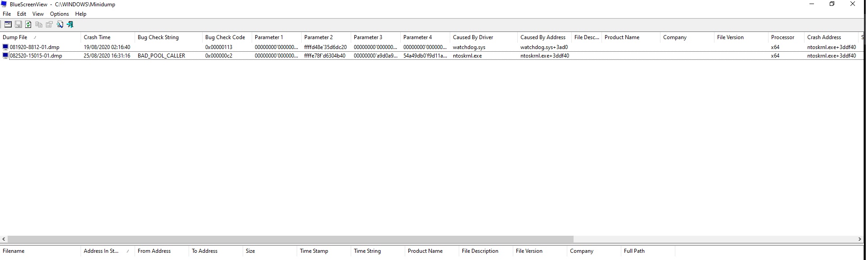Screen dimensions: 868x260
Task: Open the View menu
Action: pyautogui.click(x=38, y=14)
